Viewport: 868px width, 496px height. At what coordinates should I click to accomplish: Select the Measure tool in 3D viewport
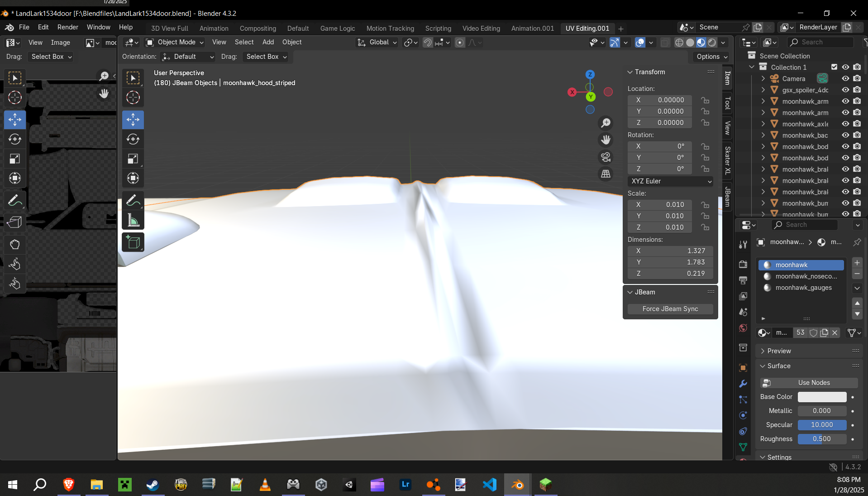pos(133,220)
